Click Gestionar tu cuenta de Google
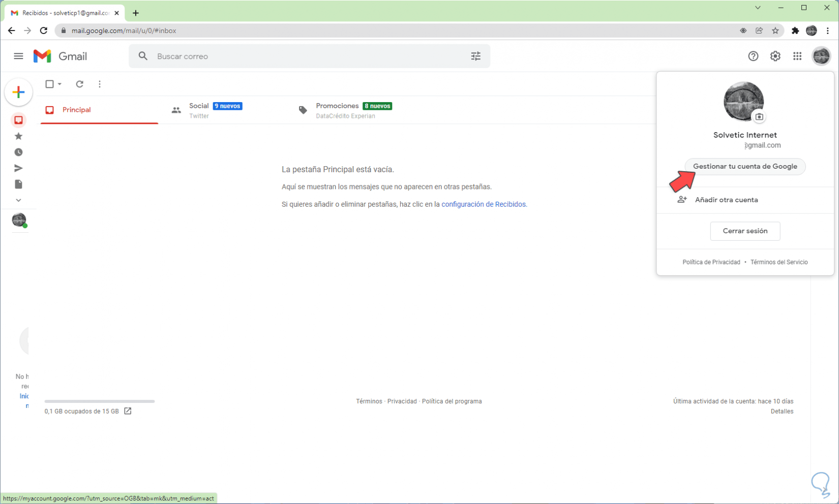Image resolution: width=839 pixels, height=504 pixels. 745,166
